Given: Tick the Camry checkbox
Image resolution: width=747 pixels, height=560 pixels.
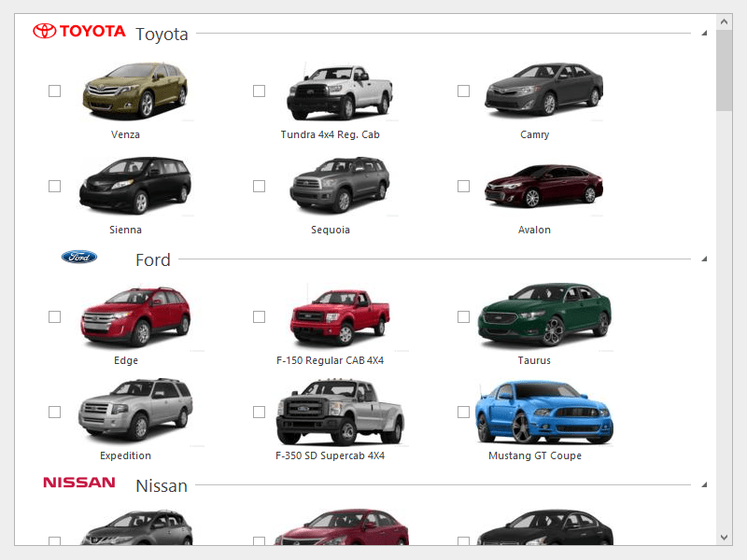Looking at the screenshot, I should [463, 91].
